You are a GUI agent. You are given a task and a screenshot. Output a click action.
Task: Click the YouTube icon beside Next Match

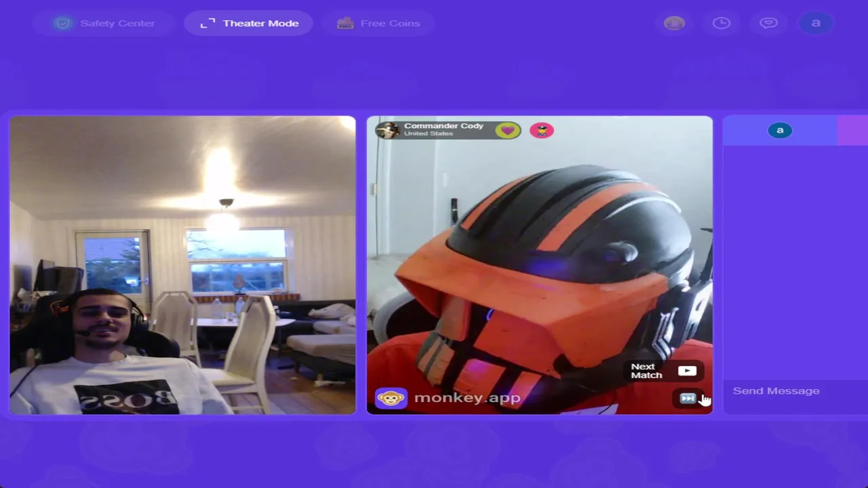tap(687, 371)
